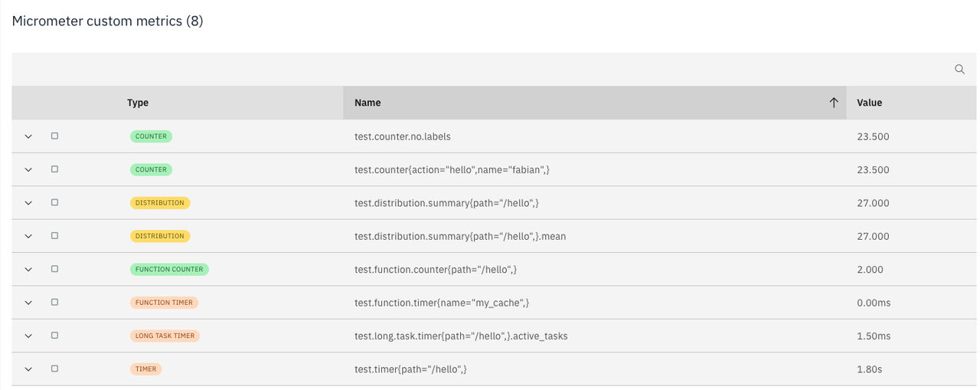Expand the test.long.task.timer row

[28, 336]
